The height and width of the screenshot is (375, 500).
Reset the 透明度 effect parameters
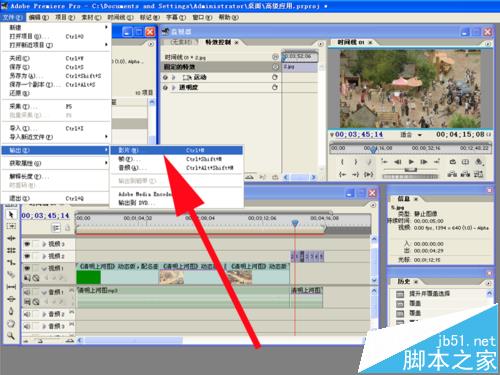tap(275, 87)
